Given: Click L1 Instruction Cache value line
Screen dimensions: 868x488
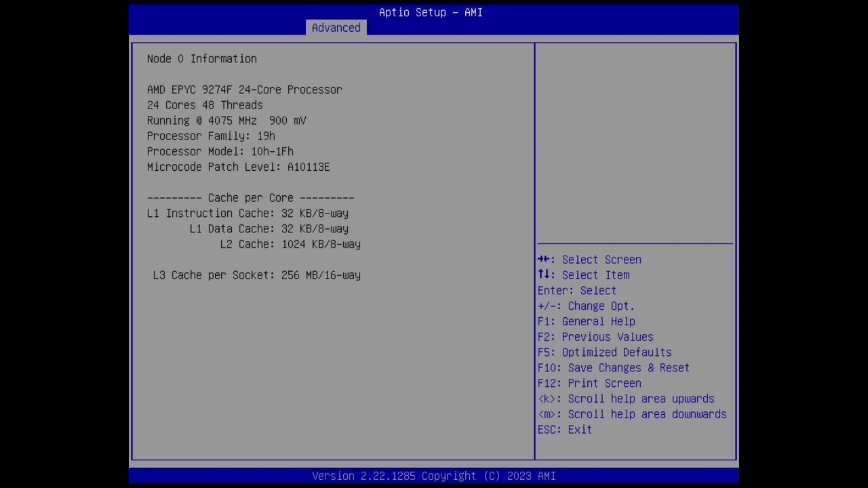Looking at the screenshot, I should coord(248,213).
